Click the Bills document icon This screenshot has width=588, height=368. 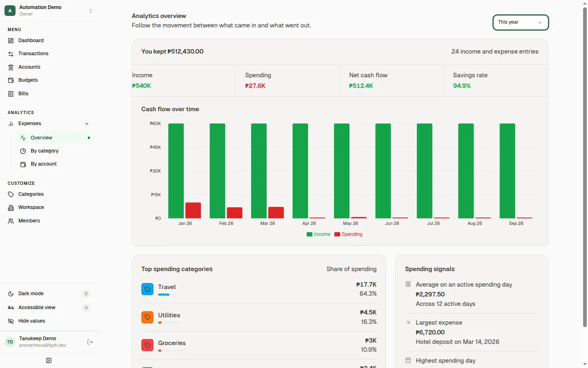click(x=11, y=94)
